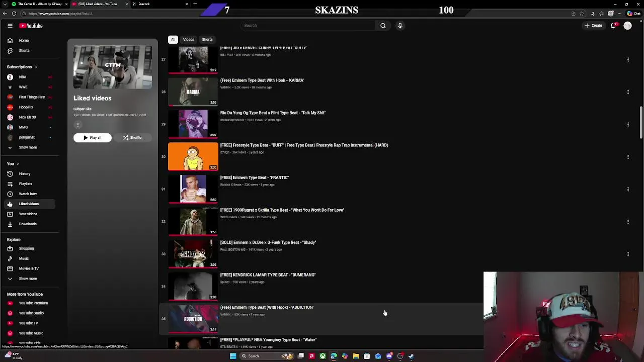This screenshot has height=362, width=644.
Task: Open the Xbox app on the taskbar
Action: point(323,356)
